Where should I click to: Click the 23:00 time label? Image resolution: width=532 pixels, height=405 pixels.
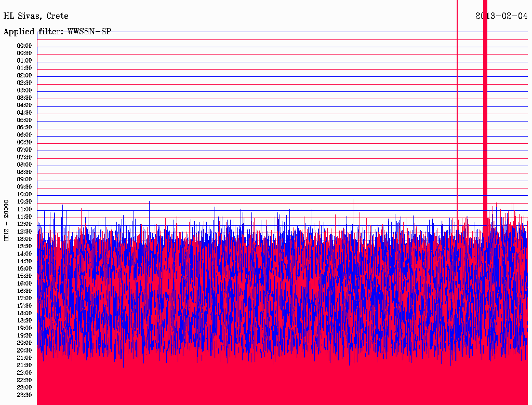point(24,388)
